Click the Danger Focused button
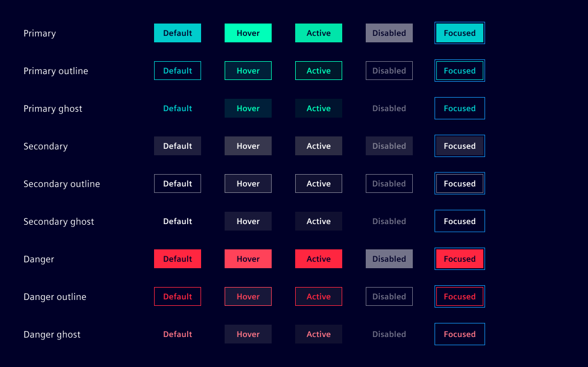Image resolution: width=588 pixels, height=367 pixels. [x=460, y=259]
